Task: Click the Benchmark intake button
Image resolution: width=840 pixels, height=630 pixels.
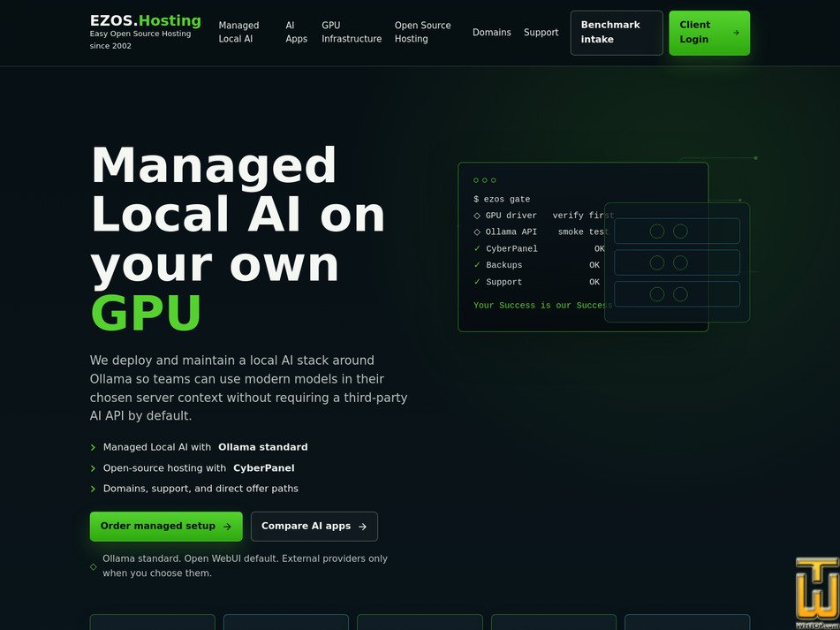Action: pyautogui.click(x=617, y=33)
